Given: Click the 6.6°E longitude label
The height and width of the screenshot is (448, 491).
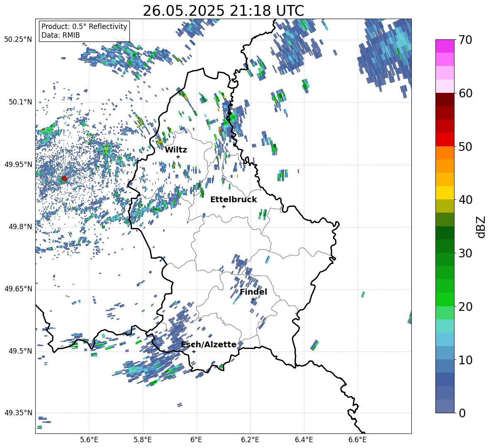Looking at the screenshot, I should 357,440.
